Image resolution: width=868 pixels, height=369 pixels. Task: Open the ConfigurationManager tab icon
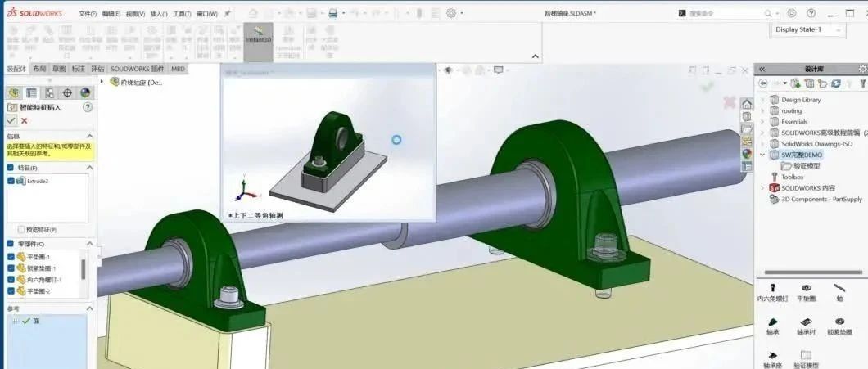click(x=49, y=92)
